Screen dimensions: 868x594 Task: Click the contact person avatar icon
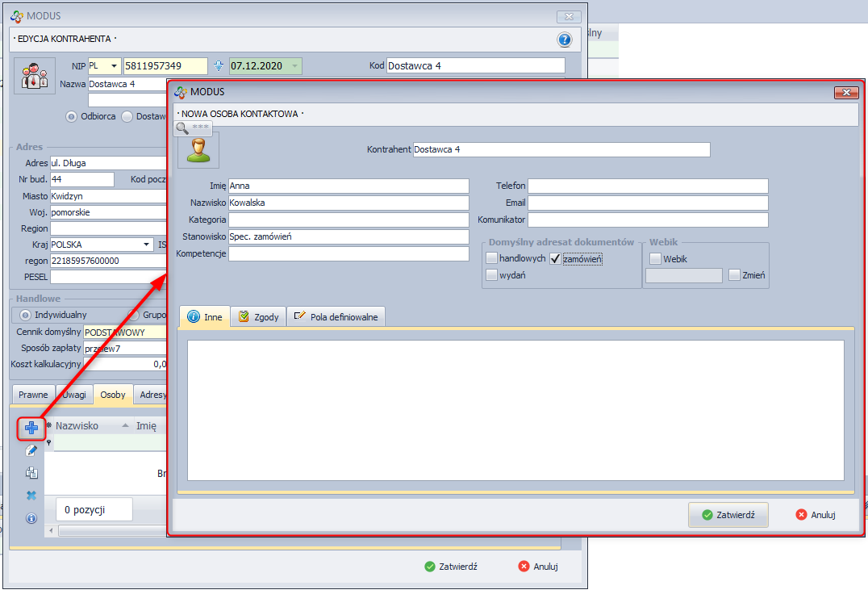(x=198, y=150)
